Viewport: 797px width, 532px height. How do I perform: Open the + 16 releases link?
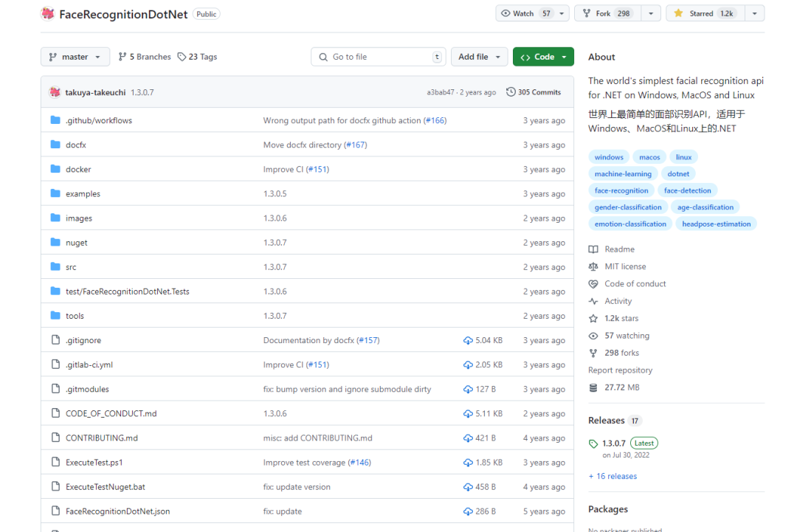click(613, 476)
